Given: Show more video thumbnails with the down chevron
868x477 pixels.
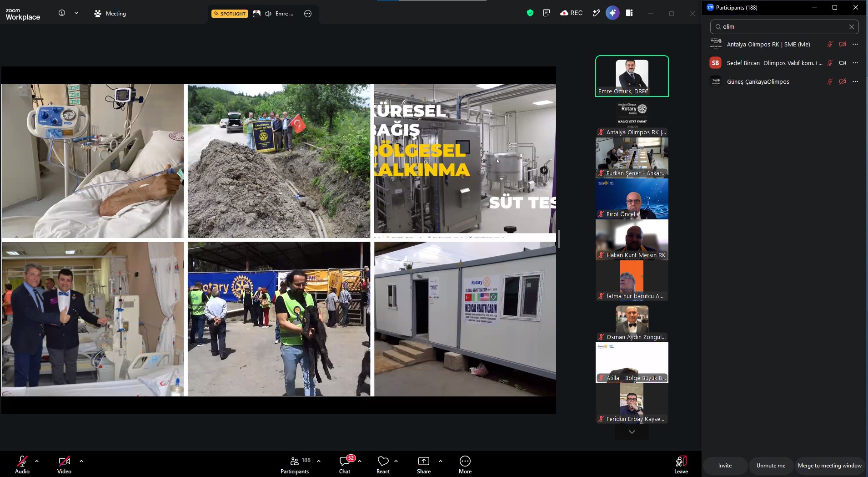Looking at the screenshot, I should click(x=632, y=432).
